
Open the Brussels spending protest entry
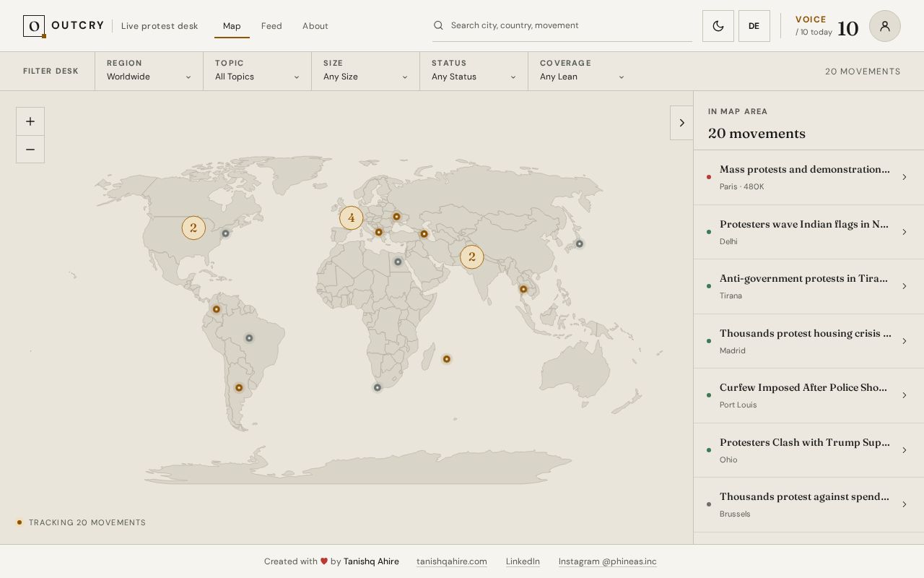808,505
